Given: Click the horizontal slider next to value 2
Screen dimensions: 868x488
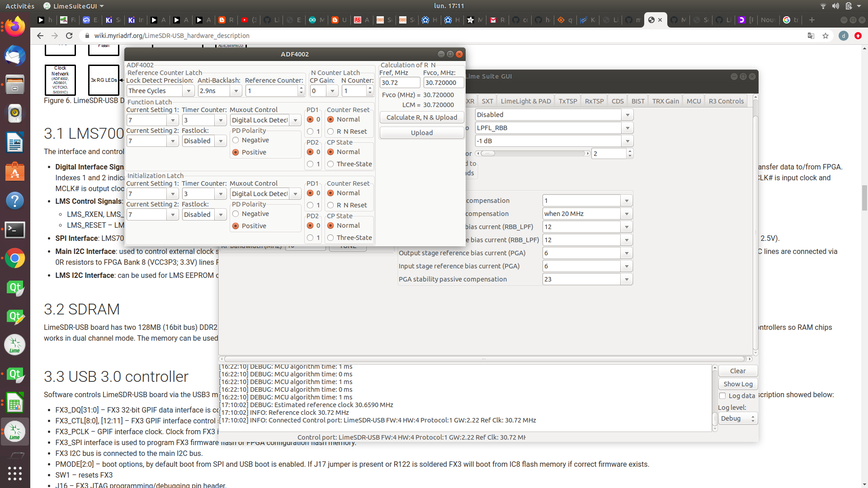Looking at the screenshot, I should (x=533, y=154).
